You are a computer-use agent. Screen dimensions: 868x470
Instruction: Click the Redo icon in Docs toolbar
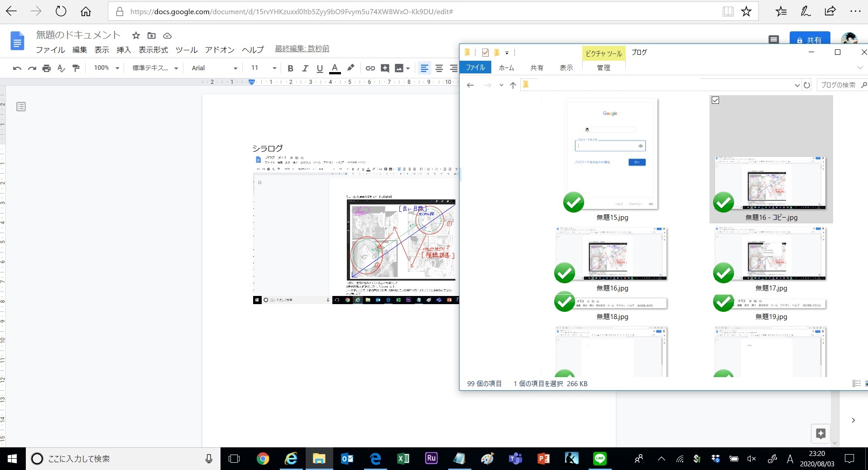click(32, 68)
